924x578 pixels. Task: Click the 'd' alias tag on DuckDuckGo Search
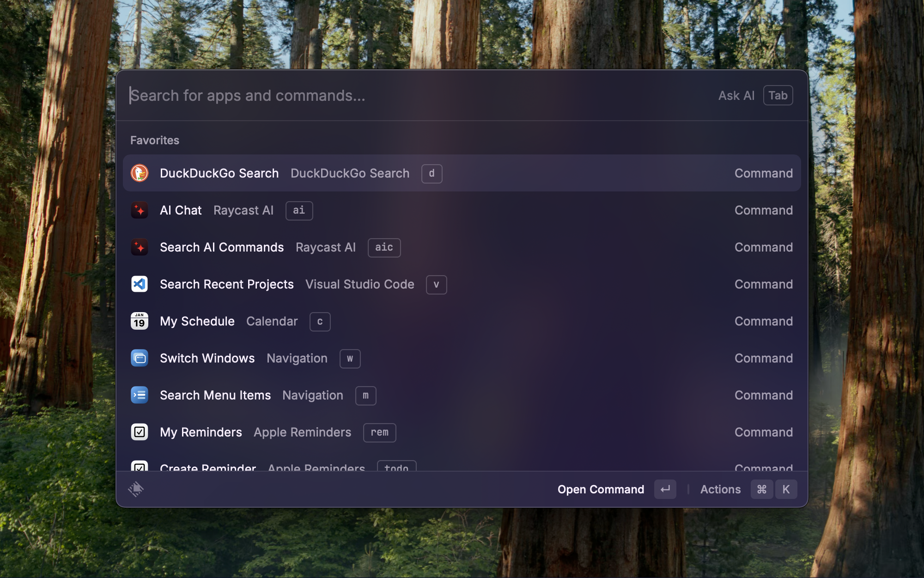432,173
